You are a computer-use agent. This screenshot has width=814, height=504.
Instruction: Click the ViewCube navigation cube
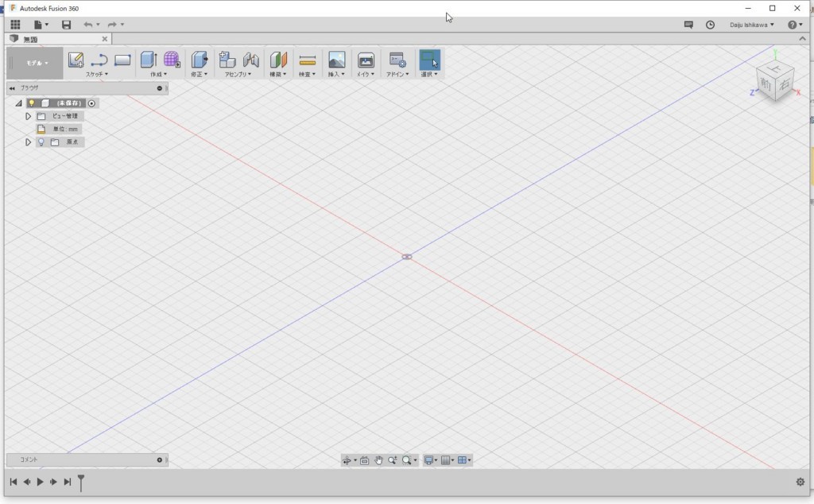pyautogui.click(x=776, y=81)
